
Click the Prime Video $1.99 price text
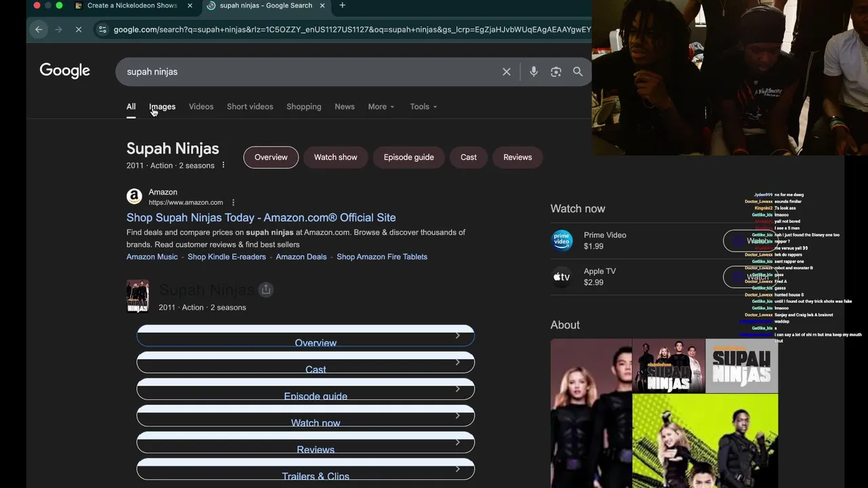[593, 247]
